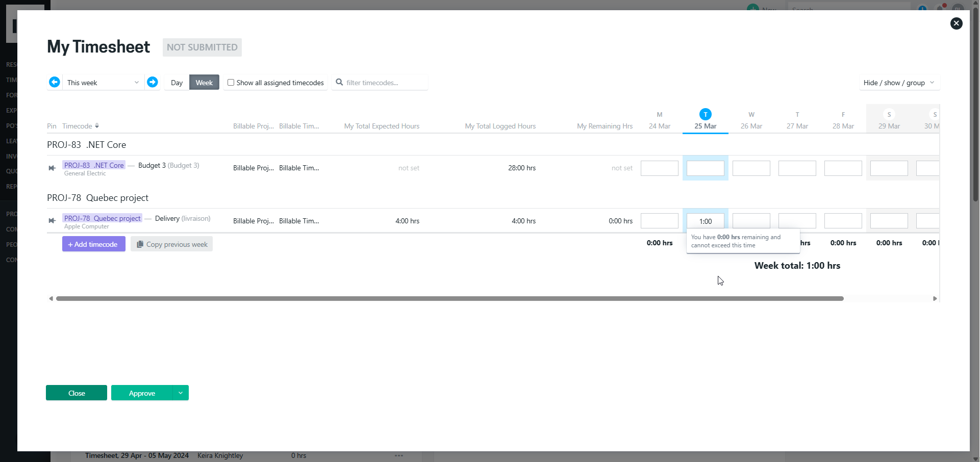Image resolution: width=980 pixels, height=462 pixels.
Task: Open the Hide / show / group menu
Action: [x=899, y=82]
